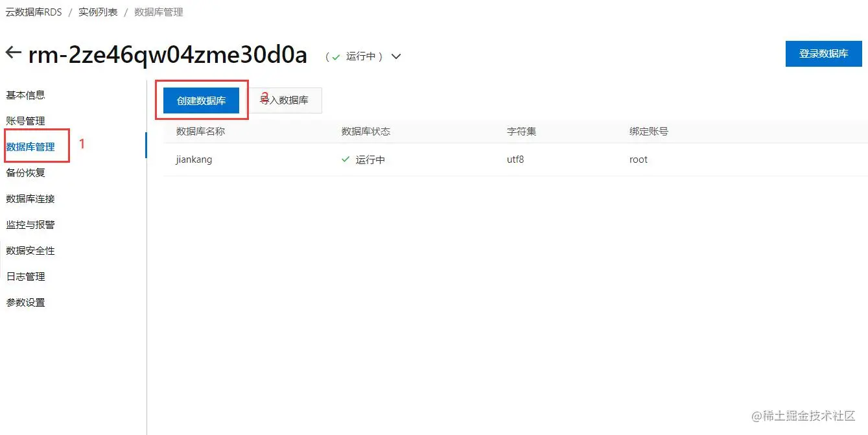Image resolution: width=868 pixels, height=435 pixels.
Task: Open 参数设置 in the sidebar
Action: [x=25, y=303]
